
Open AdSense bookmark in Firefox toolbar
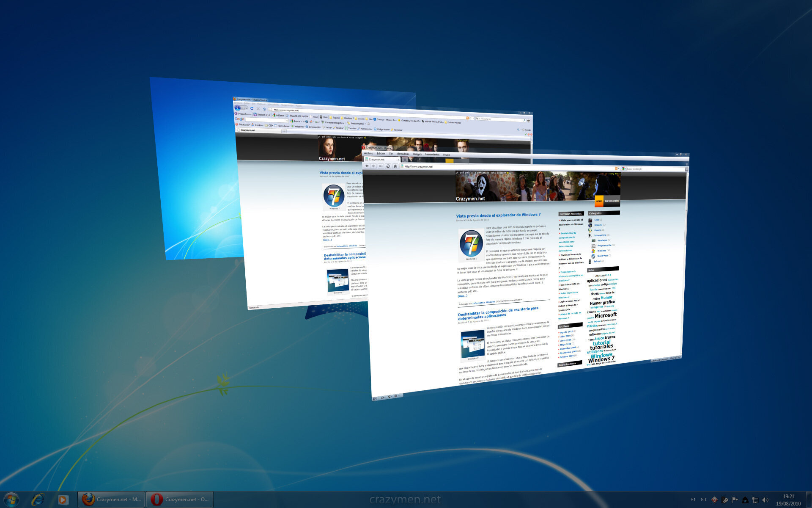279,115
